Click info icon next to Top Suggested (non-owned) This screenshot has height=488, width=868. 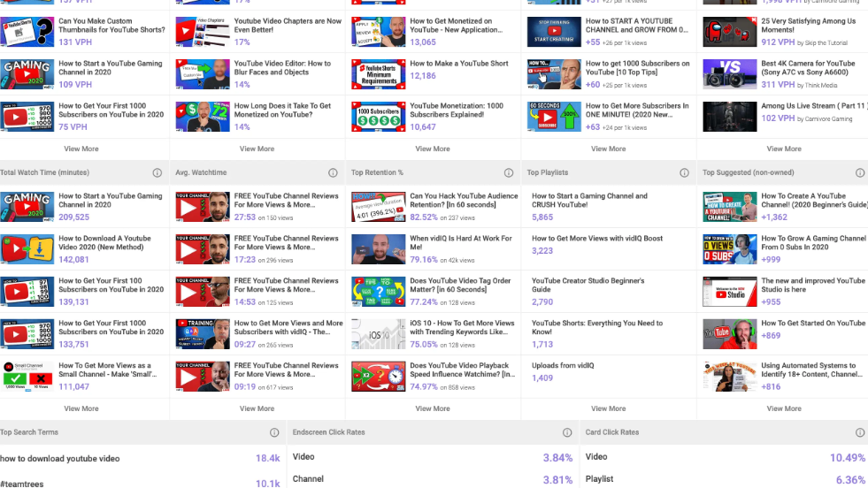[x=860, y=173]
